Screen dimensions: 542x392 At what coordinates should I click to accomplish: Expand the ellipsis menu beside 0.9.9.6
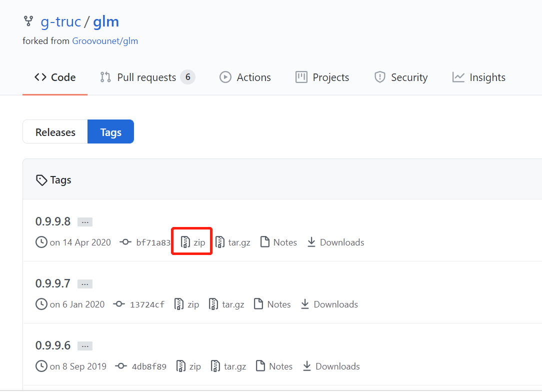[x=84, y=345]
